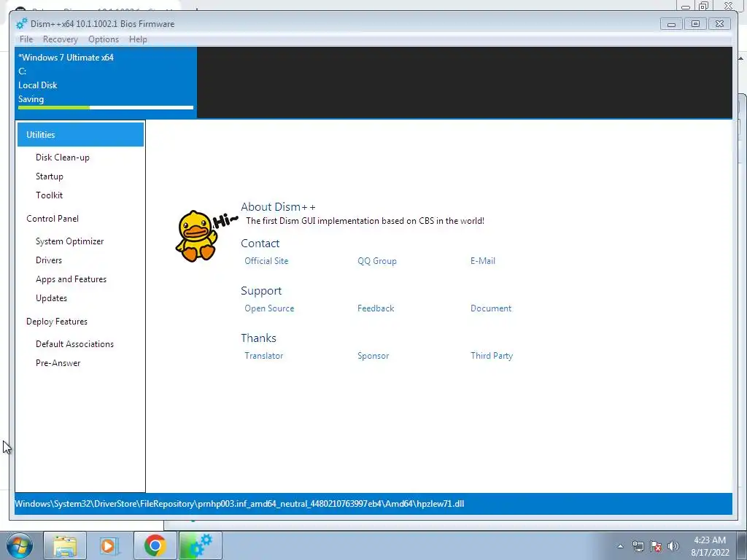The width and height of the screenshot is (747, 560).
Task: Click the volume speaker tray icon
Action: click(673, 546)
